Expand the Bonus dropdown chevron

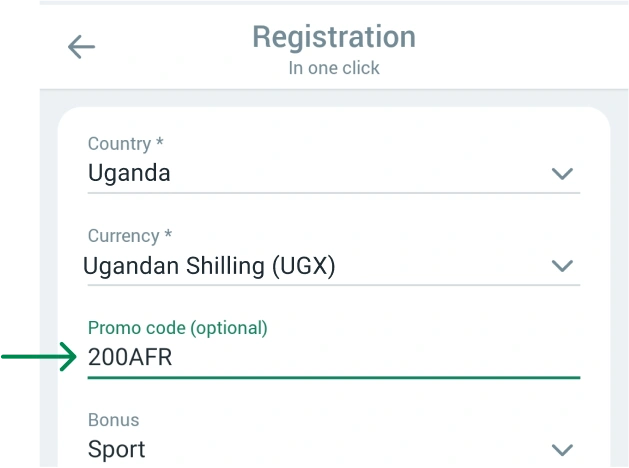tap(563, 449)
